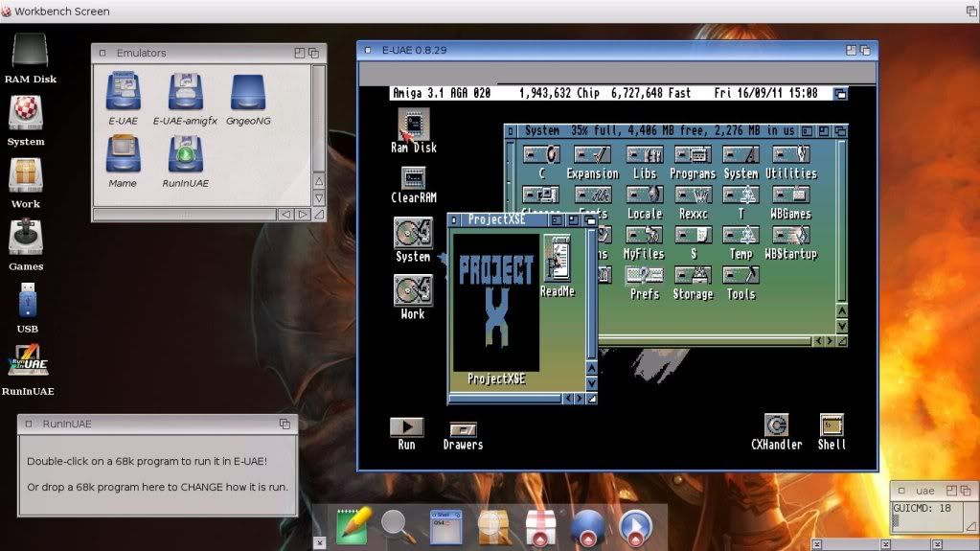Click the ClearRAM icon in E-UAE
The width and height of the screenshot is (980, 551).
tap(413, 178)
